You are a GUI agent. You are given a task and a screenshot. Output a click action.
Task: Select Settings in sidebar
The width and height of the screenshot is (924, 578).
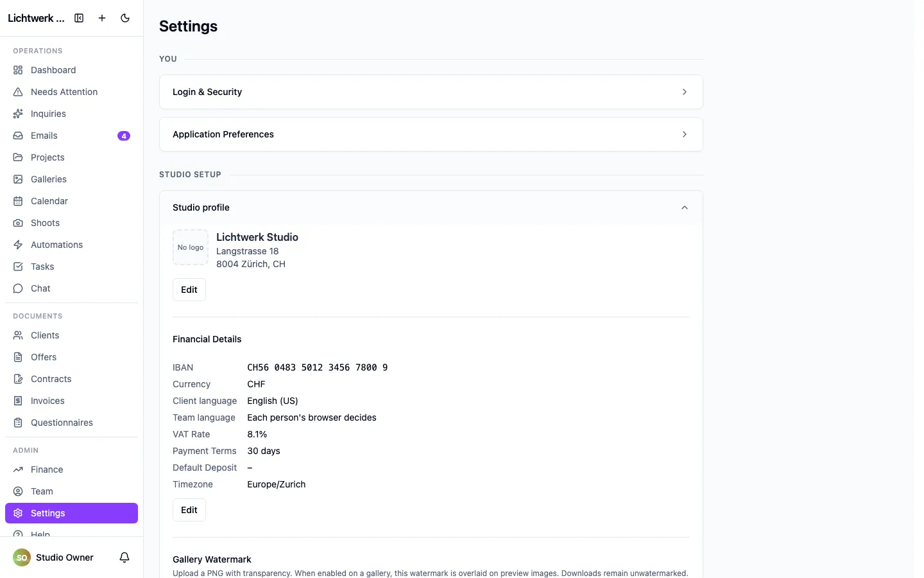coord(71,513)
